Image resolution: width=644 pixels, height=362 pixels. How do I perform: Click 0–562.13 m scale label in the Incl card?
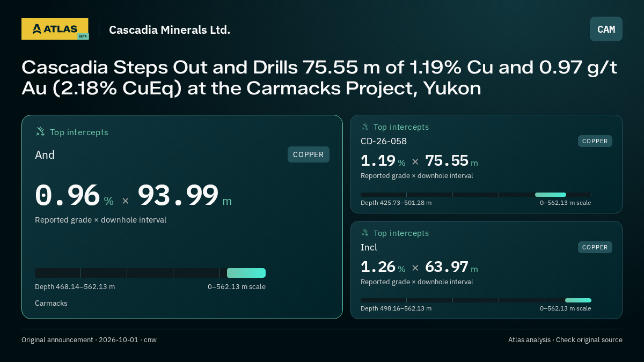[x=566, y=308]
